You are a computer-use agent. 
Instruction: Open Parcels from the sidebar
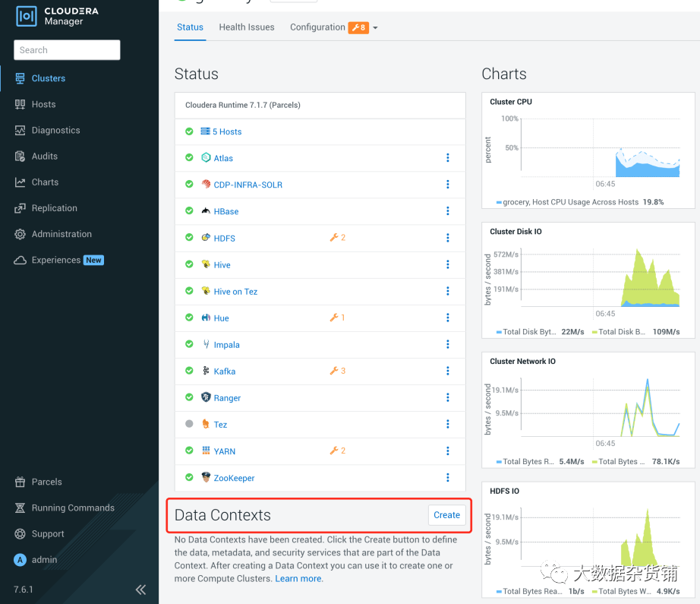click(x=46, y=482)
